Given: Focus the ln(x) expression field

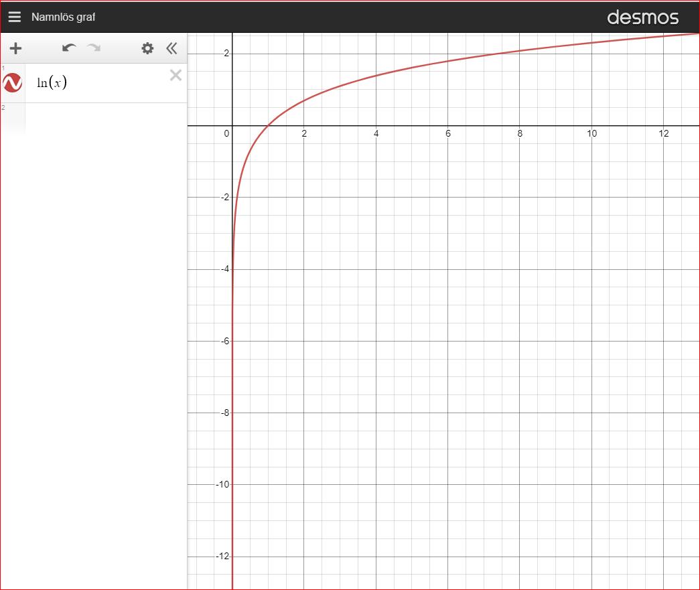Looking at the screenshot, I should point(100,83).
